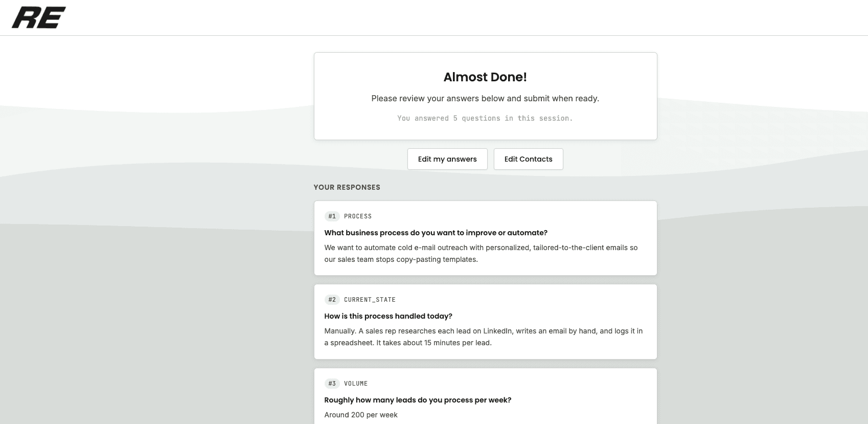Click the PROCESS category tag
The width and height of the screenshot is (868, 424).
[x=358, y=216]
